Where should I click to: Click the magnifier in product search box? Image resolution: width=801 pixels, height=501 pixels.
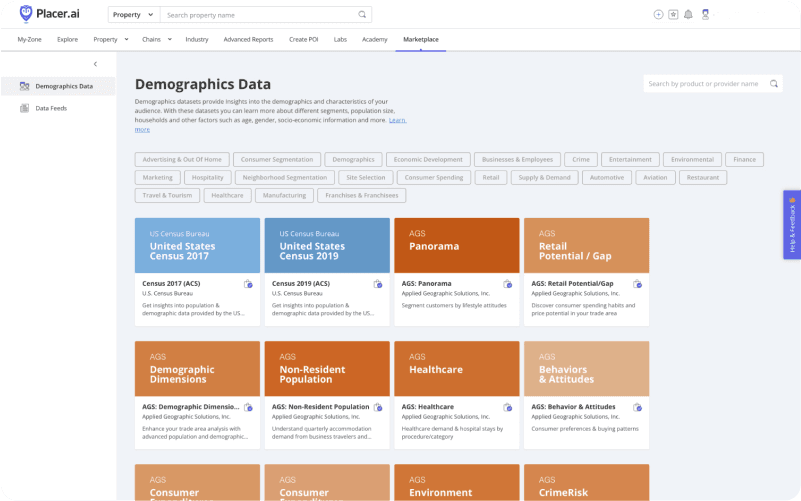[x=773, y=83]
